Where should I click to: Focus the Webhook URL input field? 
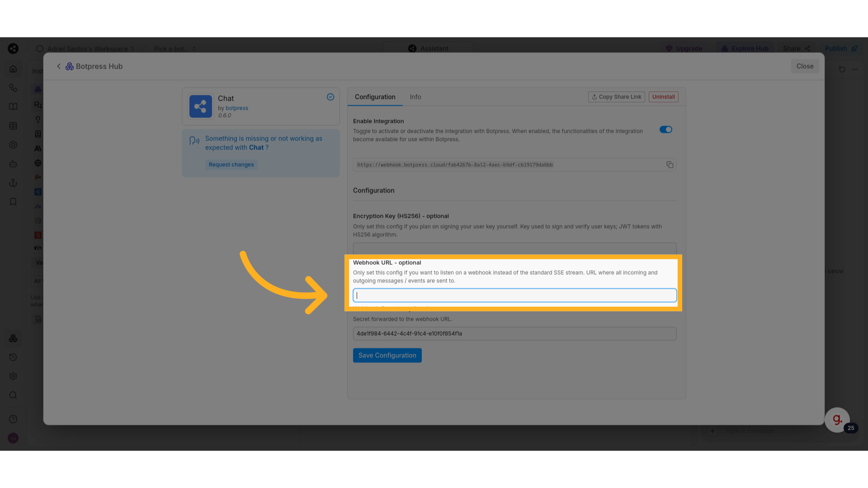click(x=514, y=295)
